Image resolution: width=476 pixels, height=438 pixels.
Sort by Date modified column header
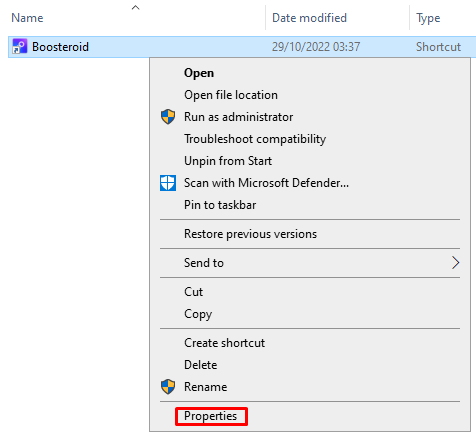(x=310, y=18)
